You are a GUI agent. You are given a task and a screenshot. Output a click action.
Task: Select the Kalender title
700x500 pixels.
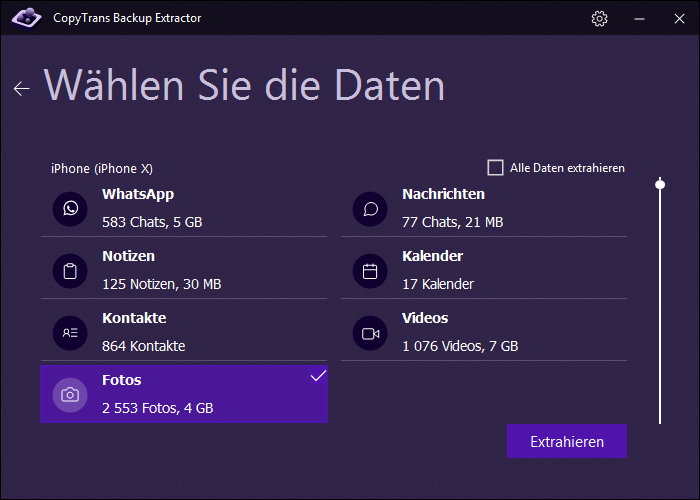[433, 256]
